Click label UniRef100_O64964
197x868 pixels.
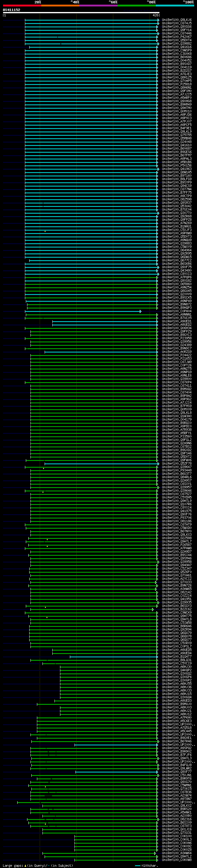coord(177,250)
